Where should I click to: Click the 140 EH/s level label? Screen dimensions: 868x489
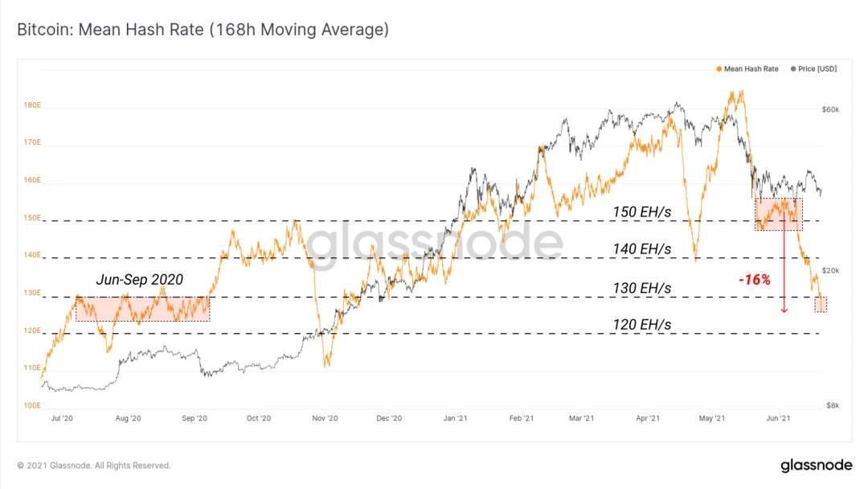click(x=641, y=249)
